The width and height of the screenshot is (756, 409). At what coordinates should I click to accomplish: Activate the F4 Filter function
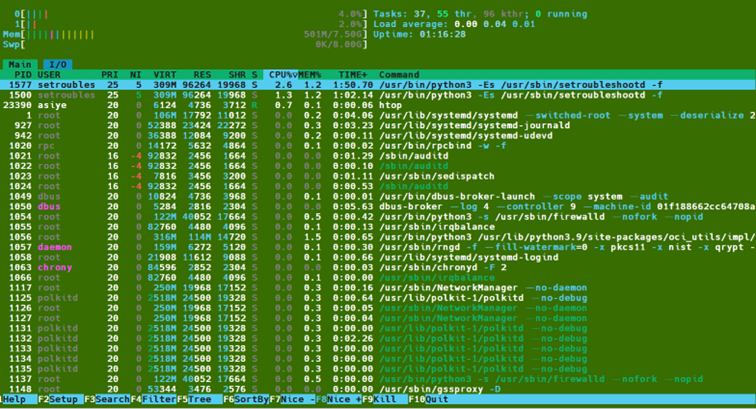(x=151, y=399)
